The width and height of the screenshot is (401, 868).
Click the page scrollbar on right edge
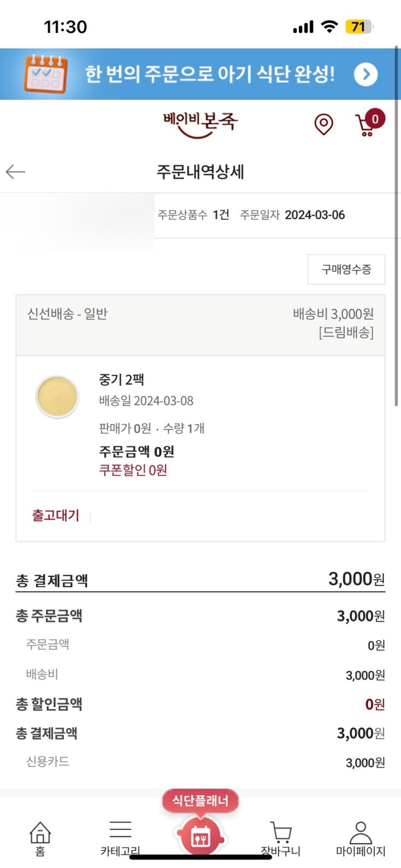point(397,227)
